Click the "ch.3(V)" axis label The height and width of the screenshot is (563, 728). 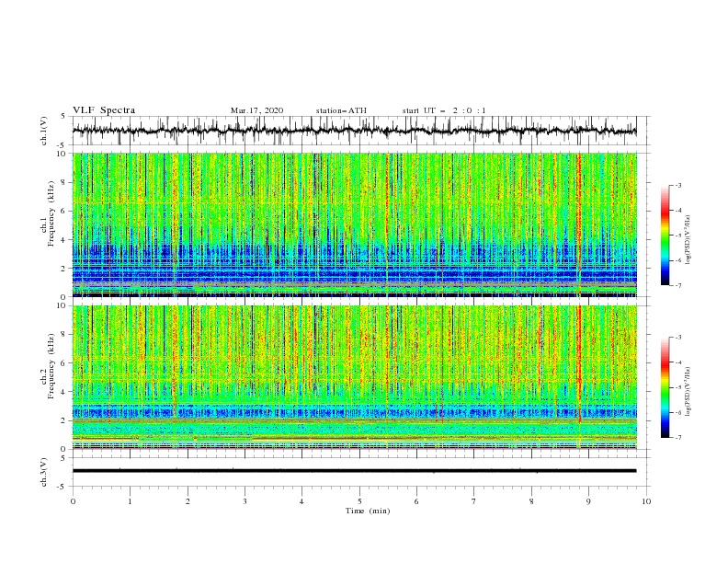click(x=44, y=472)
